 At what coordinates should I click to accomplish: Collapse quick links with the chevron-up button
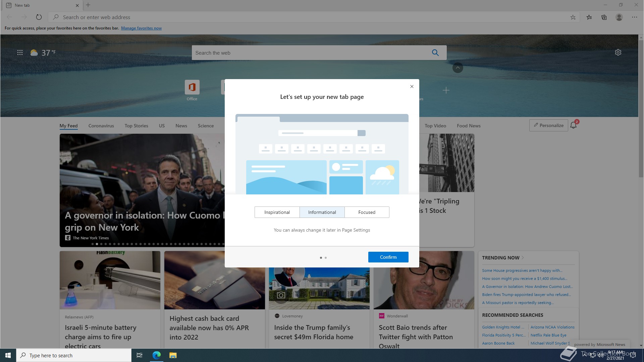coord(458,68)
